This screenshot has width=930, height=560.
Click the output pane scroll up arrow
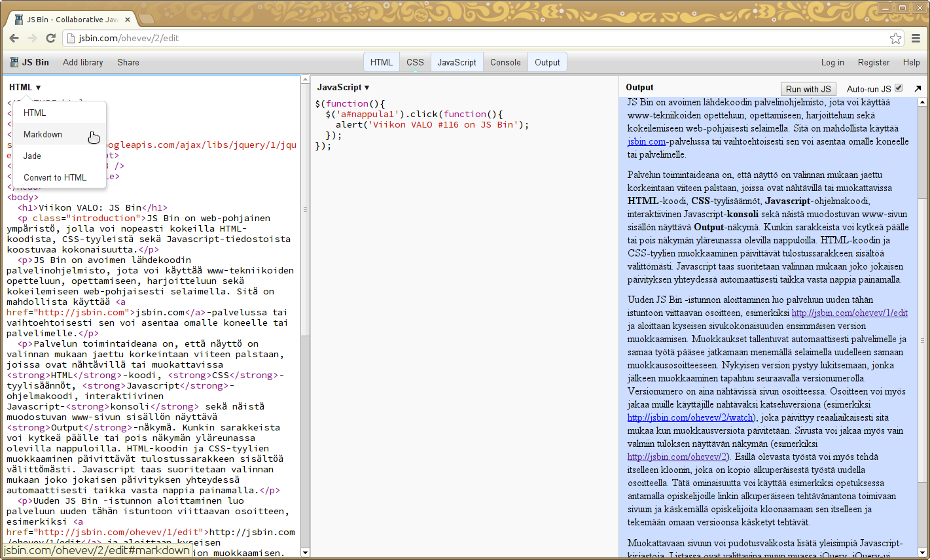tap(923, 102)
